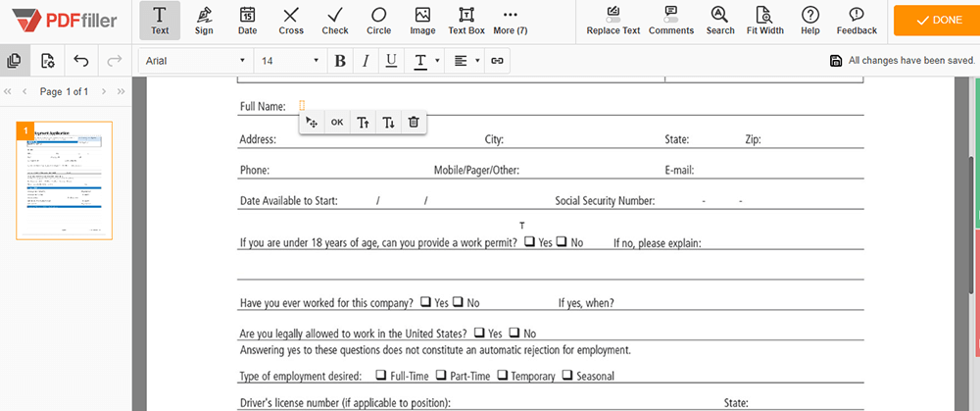Open the Comments panel
The height and width of the screenshot is (411, 980).
click(x=671, y=20)
